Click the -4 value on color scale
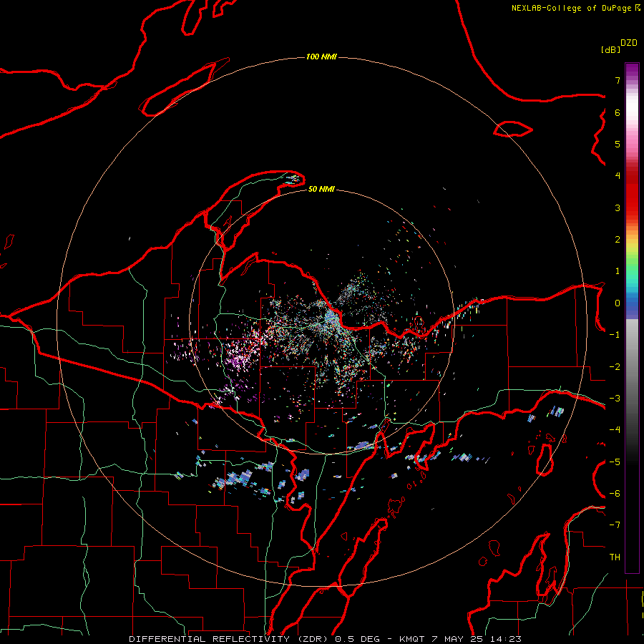 [615, 430]
